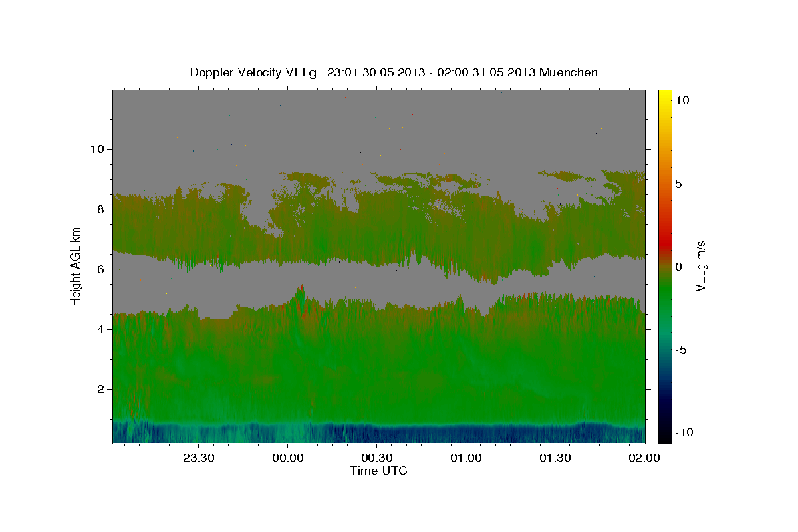Click the colorbar value 5 label

(x=678, y=184)
